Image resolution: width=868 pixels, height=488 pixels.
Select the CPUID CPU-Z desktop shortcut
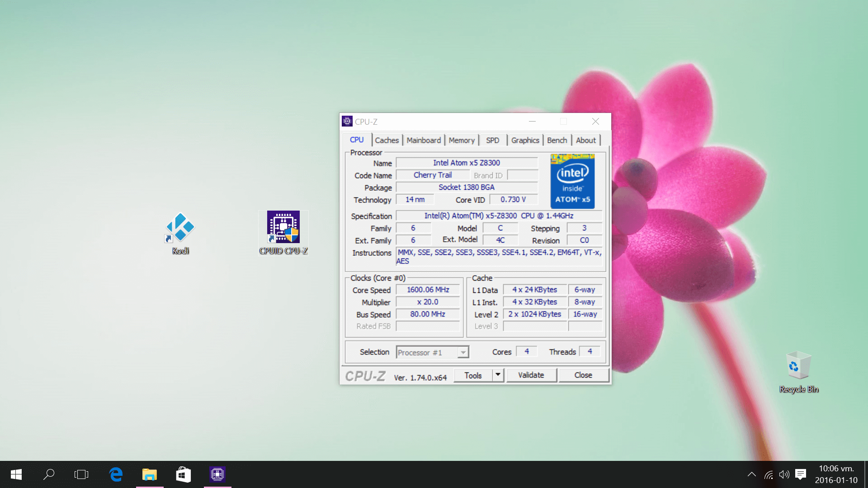(x=283, y=233)
